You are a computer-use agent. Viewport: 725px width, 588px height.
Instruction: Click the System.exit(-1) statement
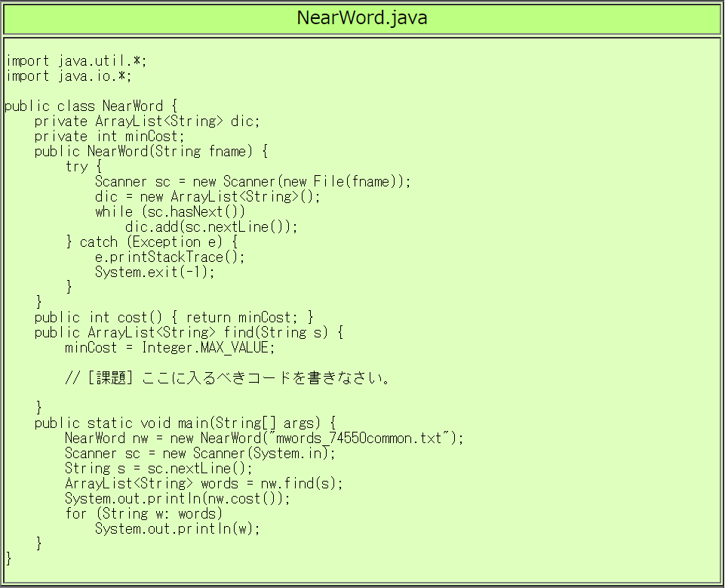155,272
